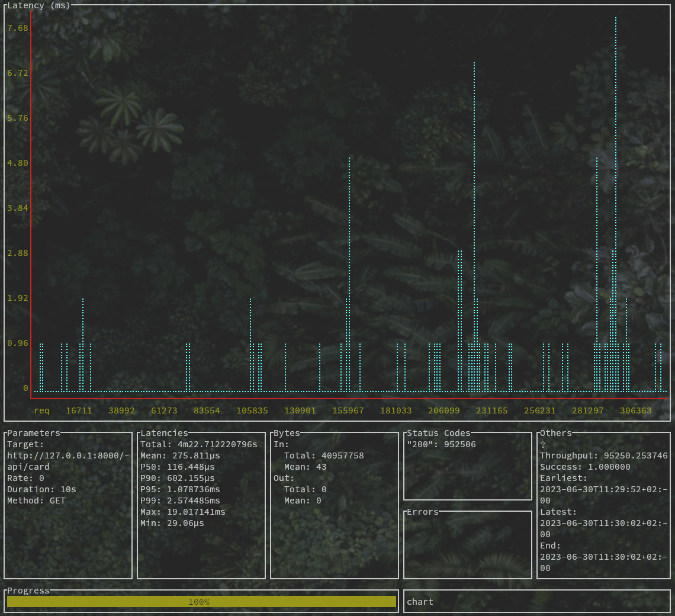Click the Status Codes panel title
The height and width of the screenshot is (616, 675).
pos(439,433)
